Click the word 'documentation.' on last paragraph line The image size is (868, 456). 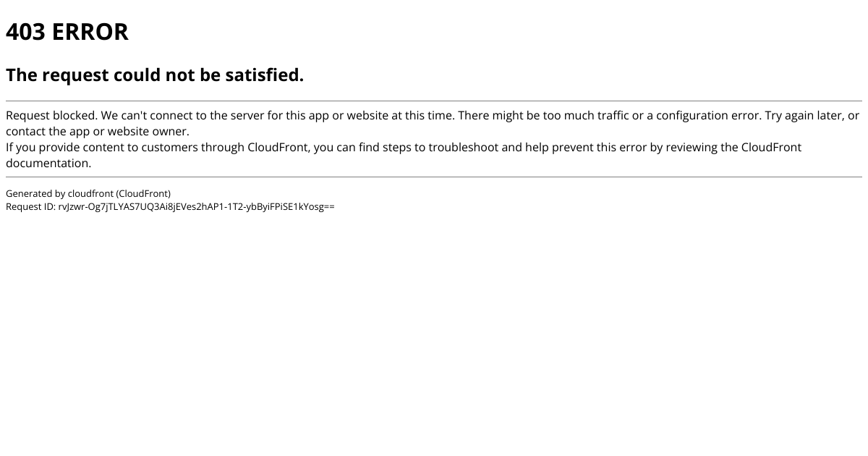(48, 164)
